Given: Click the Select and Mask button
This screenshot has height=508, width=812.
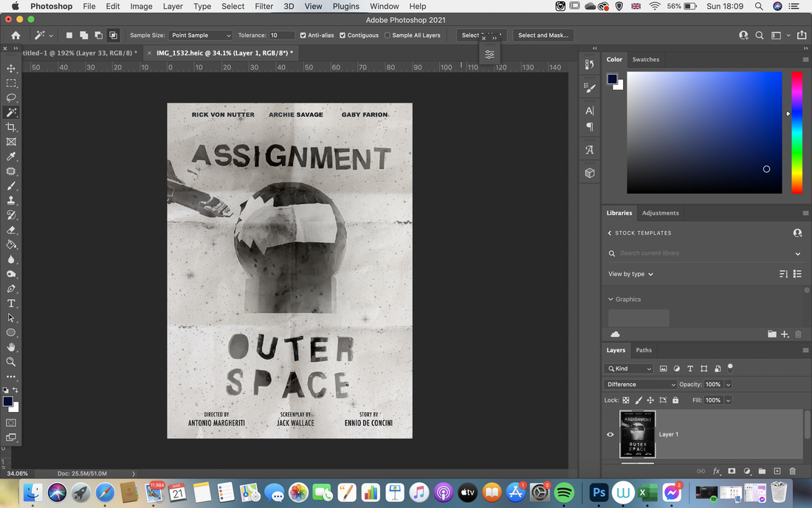Looking at the screenshot, I should pos(543,35).
